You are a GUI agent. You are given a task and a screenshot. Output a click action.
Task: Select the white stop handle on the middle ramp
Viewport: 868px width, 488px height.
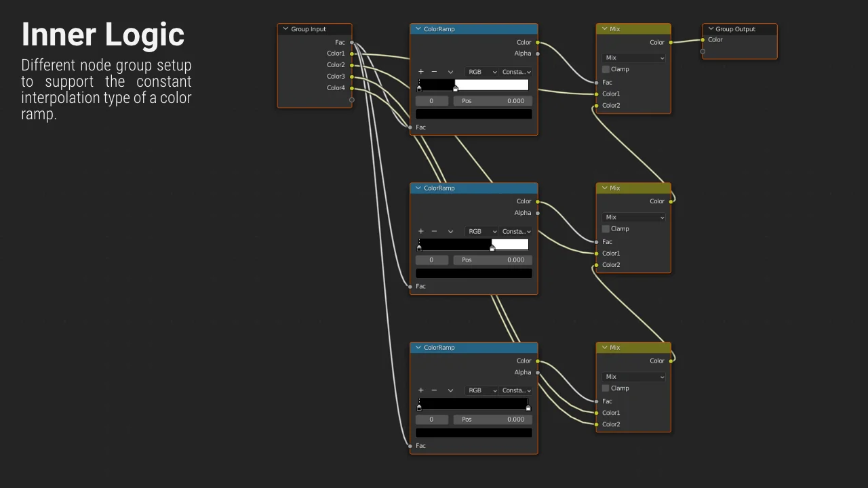[x=492, y=248]
